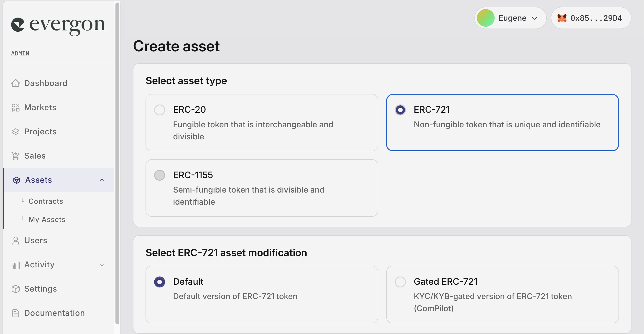Select the Default modification radio button
The width and height of the screenshot is (644, 334).
(159, 282)
